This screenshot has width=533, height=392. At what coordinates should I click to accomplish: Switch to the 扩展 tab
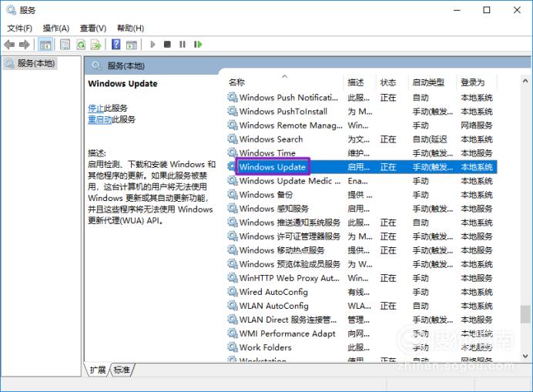pyautogui.click(x=97, y=370)
